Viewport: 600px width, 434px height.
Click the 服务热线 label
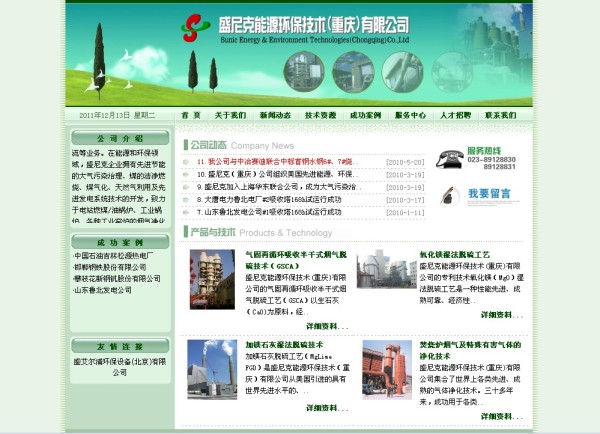(x=484, y=150)
